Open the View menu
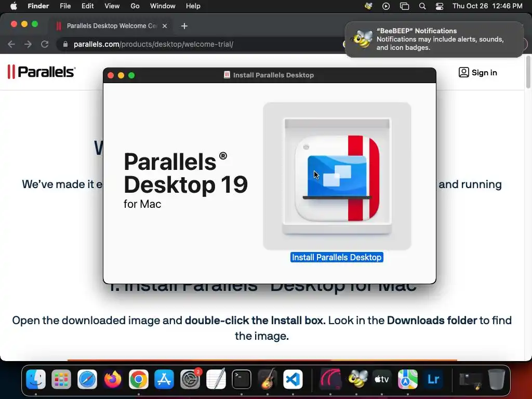The height and width of the screenshot is (399, 532). (112, 6)
